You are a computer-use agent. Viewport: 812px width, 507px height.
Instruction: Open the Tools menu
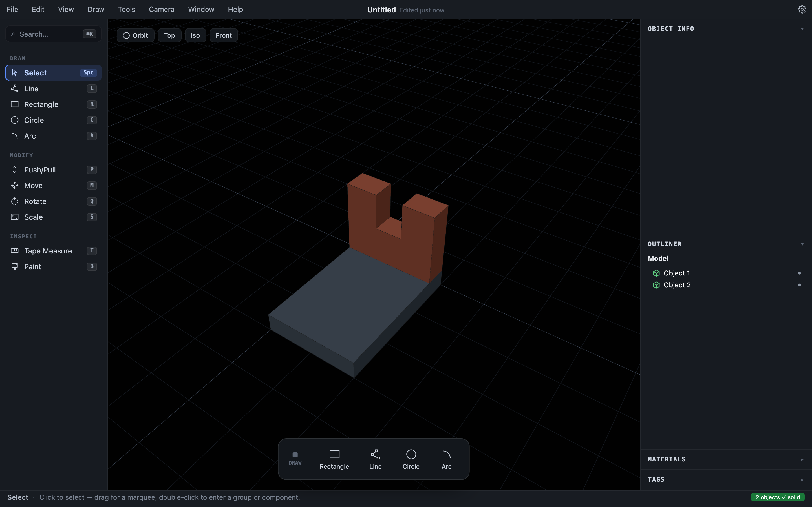point(127,9)
